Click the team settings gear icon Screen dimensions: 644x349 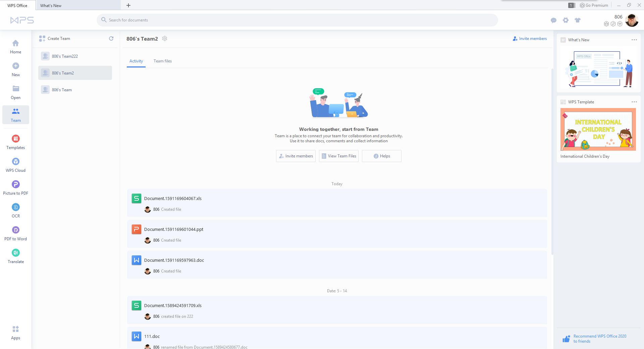point(165,39)
